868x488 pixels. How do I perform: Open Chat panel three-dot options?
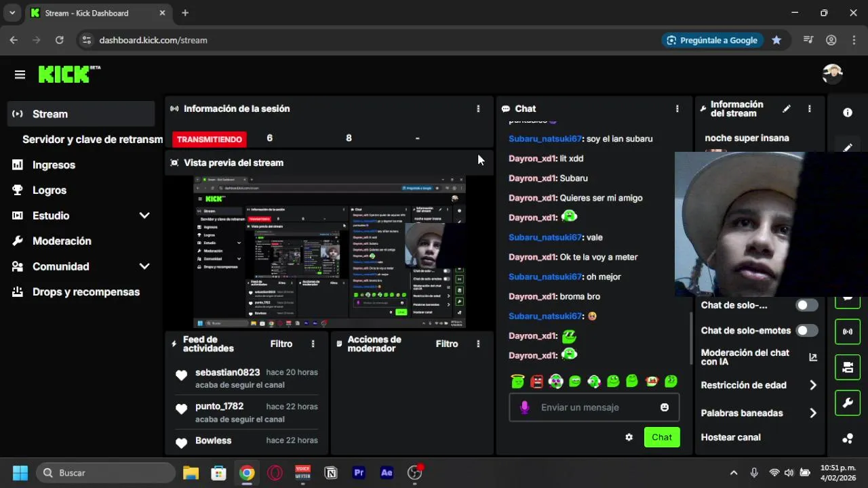pyautogui.click(x=677, y=108)
